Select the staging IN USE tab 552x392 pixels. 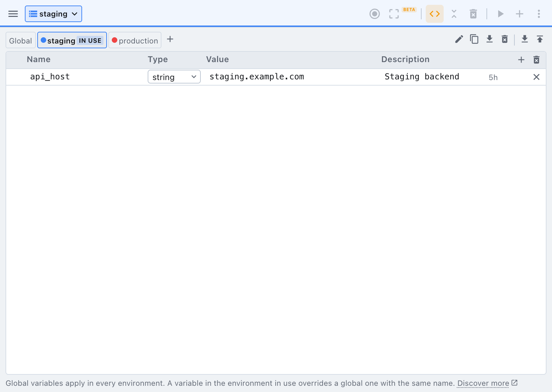(x=72, y=40)
